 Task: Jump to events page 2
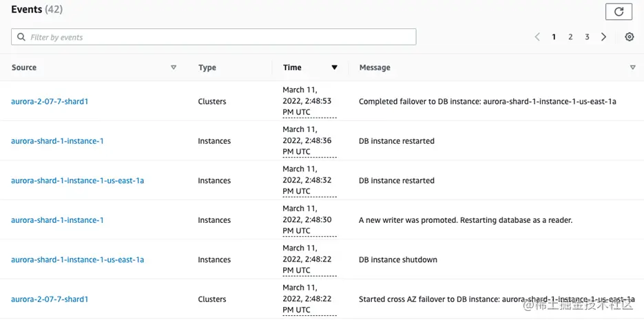570,37
